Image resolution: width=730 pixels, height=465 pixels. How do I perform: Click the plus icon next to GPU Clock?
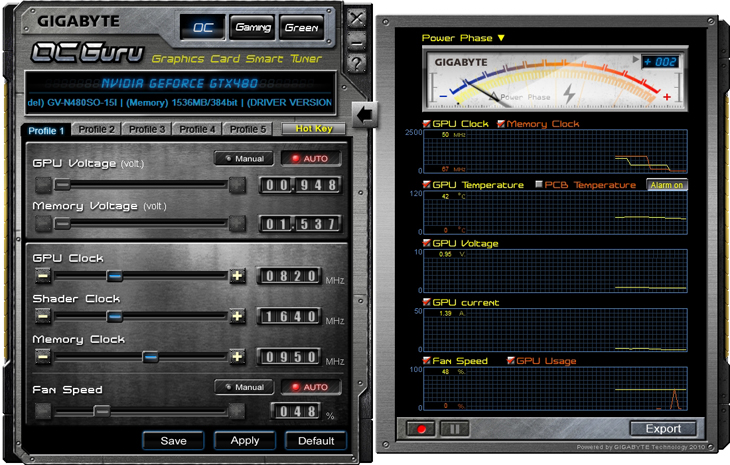(x=237, y=276)
